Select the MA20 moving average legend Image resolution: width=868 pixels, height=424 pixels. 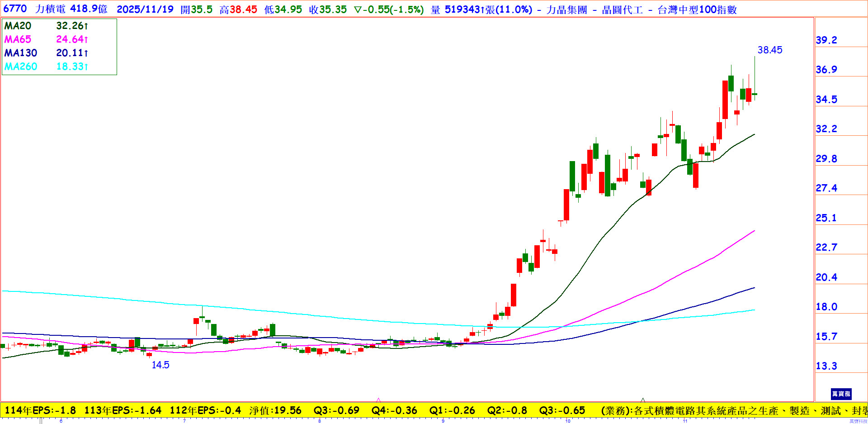(18, 26)
